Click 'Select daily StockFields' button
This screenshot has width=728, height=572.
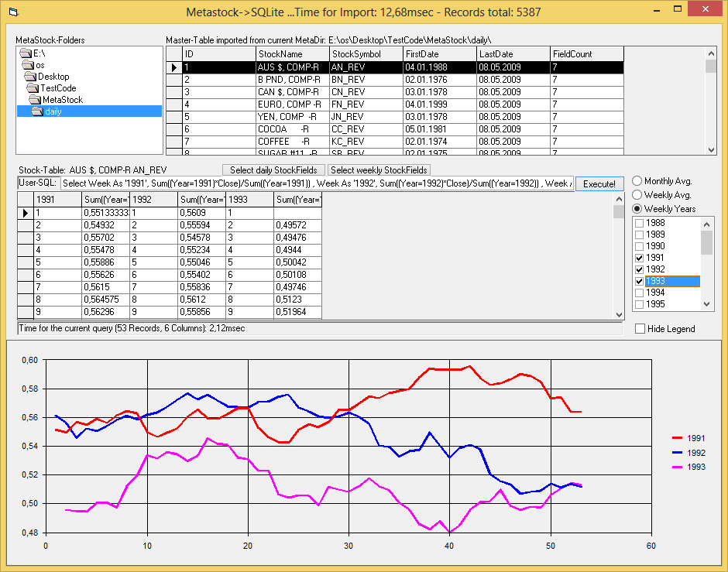273,170
